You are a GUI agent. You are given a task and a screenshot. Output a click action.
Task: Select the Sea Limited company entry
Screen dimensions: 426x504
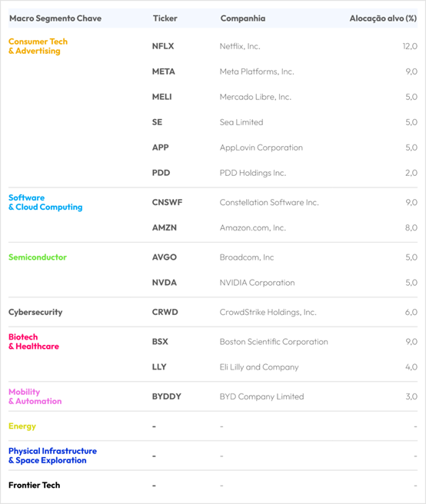click(x=241, y=122)
